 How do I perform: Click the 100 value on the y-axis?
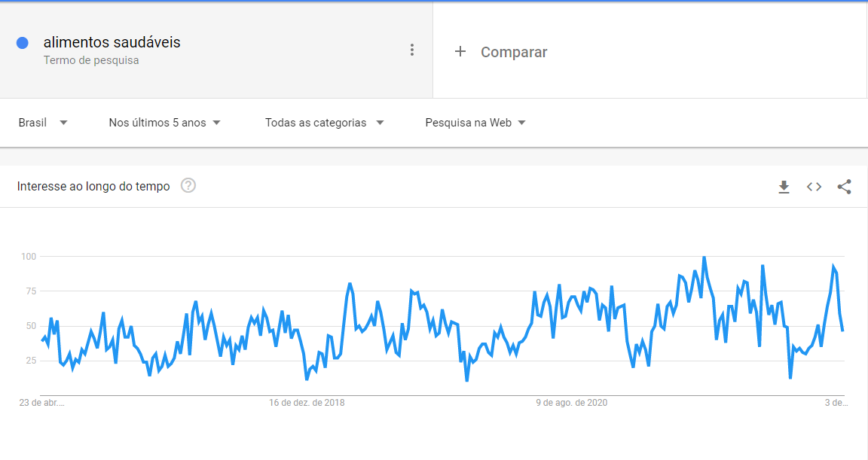point(29,257)
